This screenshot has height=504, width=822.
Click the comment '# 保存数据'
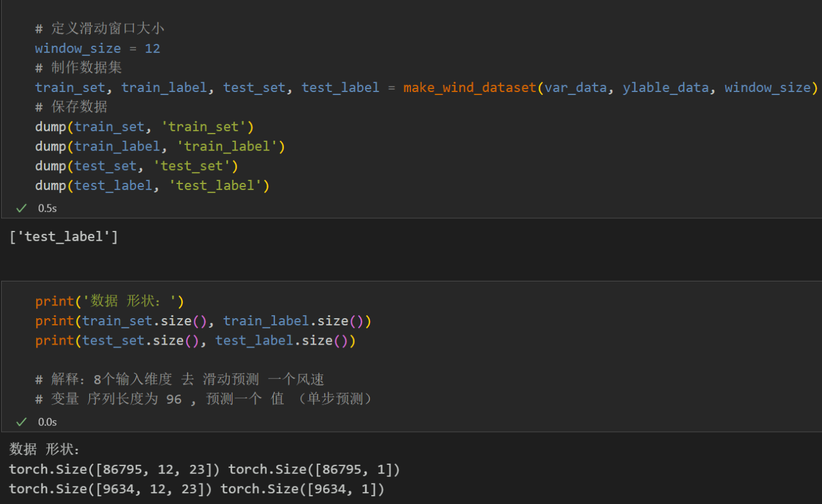[71, 107]
